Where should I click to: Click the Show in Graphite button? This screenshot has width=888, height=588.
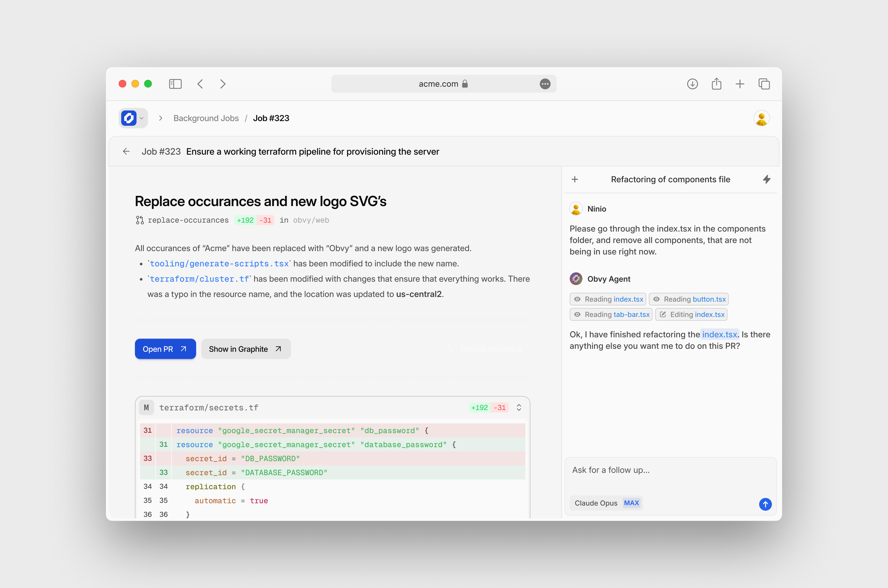point(245,349)
